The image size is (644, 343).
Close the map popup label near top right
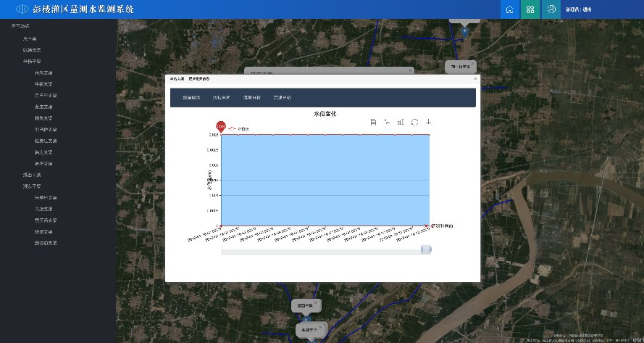472,62
